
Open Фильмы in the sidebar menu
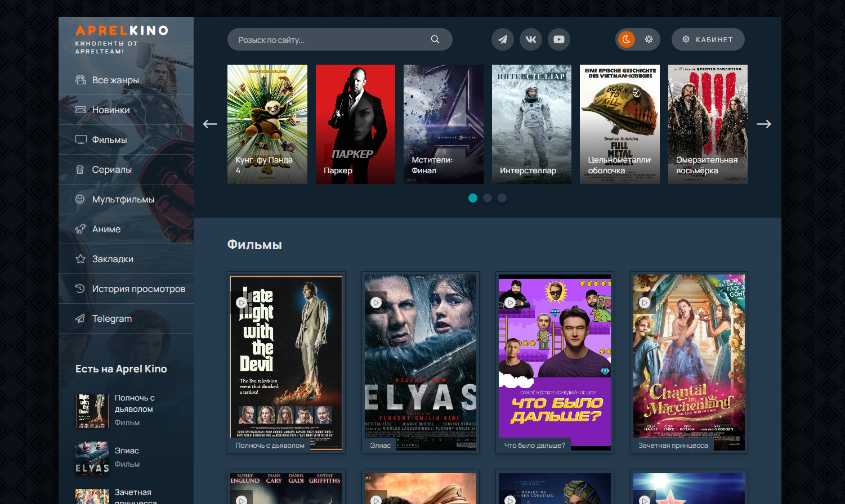click(126, 139)
